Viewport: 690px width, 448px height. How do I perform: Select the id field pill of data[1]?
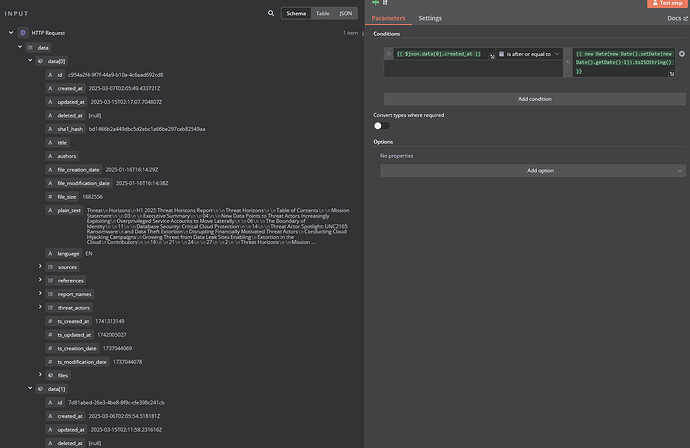(x=55, y=403)
